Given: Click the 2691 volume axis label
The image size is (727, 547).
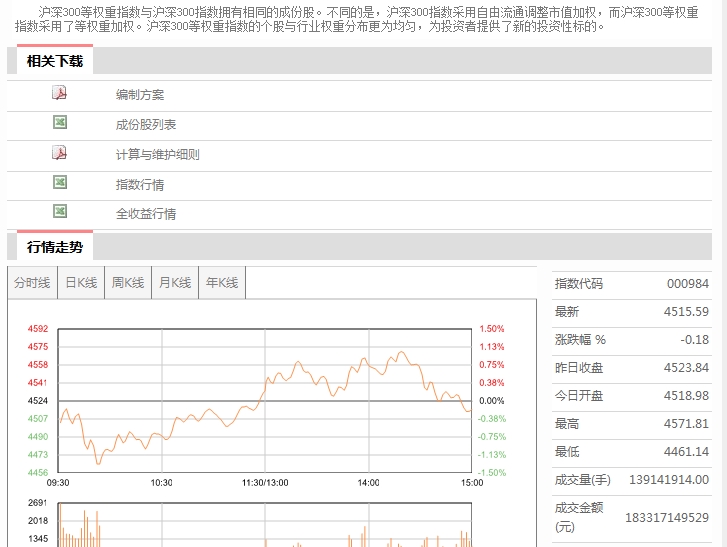Looking at the screenshot, I should pyautogui.click(x=38, y=502).
